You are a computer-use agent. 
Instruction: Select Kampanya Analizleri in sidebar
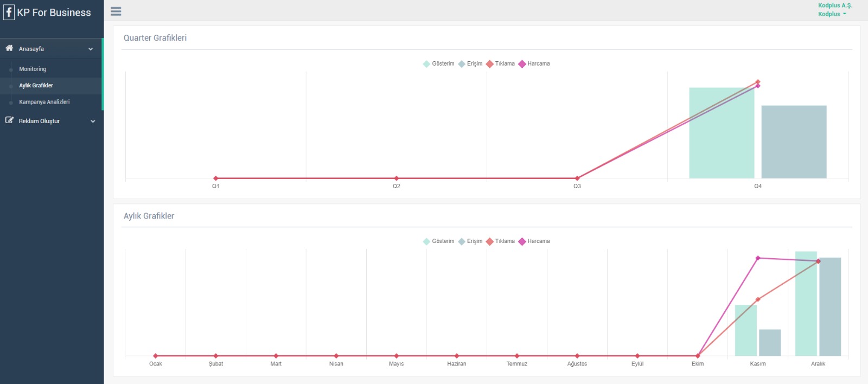pyautogui.click(x=44, y=102)
